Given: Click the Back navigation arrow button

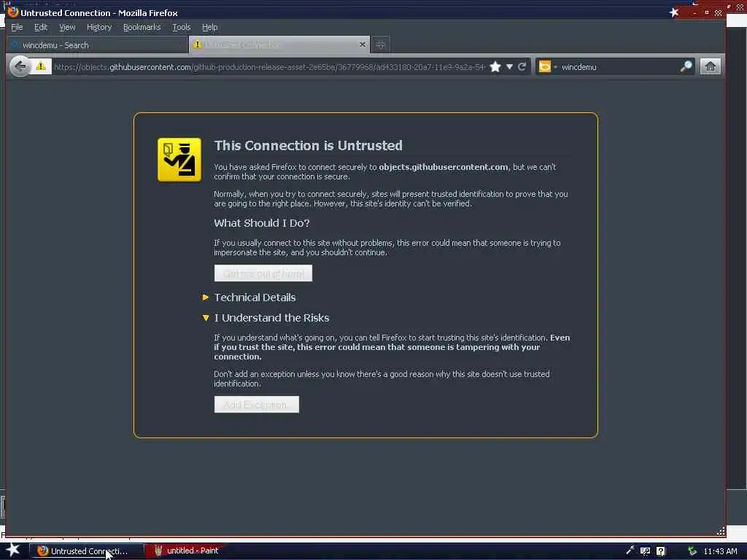Looking at the screenshot, I should pyautogui.click(x=20, y=66).
